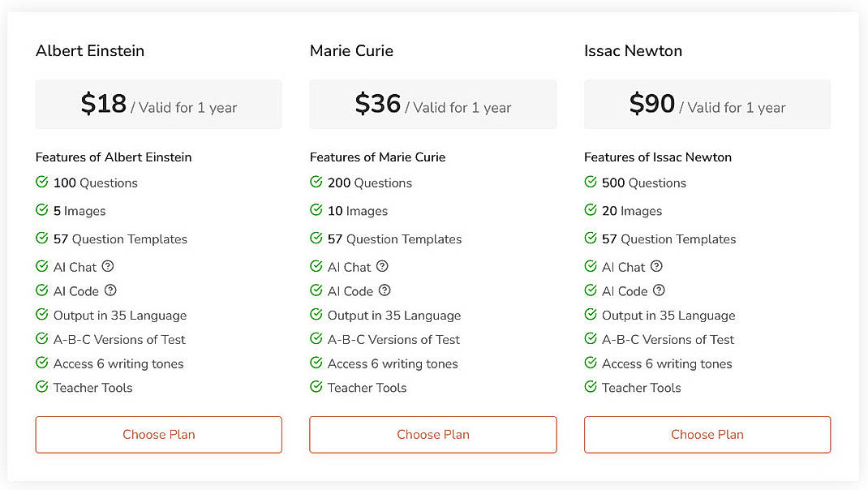Click the checkmark beside A-B-C Versions of Test

[x=41, y=339]
